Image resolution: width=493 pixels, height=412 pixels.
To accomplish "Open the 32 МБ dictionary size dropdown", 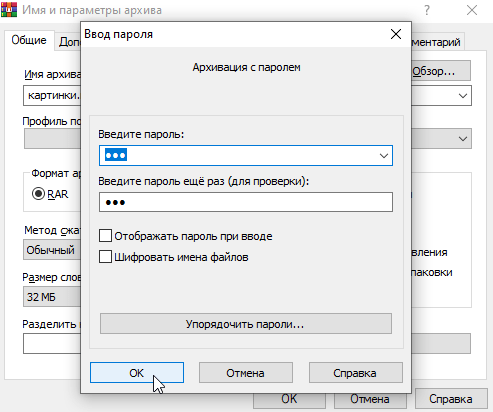I will coord(52,297).
